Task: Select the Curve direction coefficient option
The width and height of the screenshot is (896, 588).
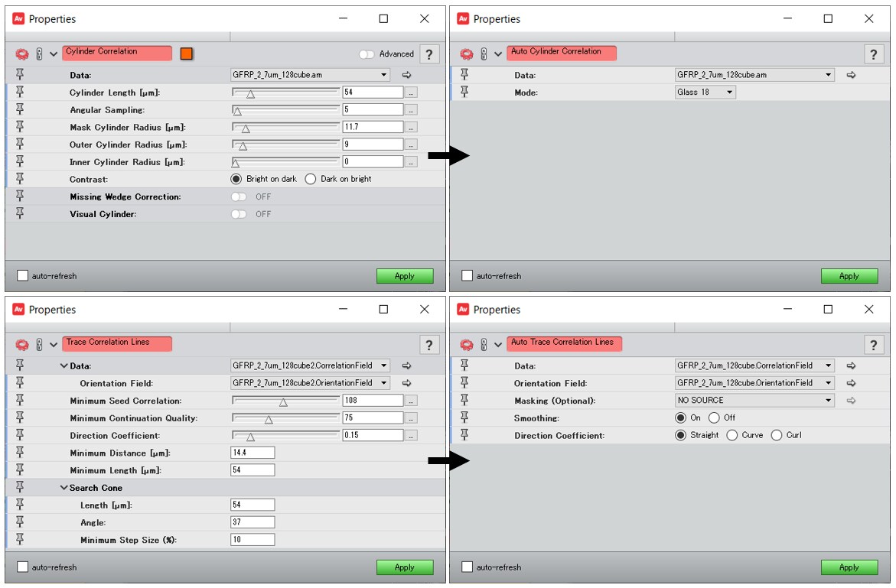Action: pos(732,435)
